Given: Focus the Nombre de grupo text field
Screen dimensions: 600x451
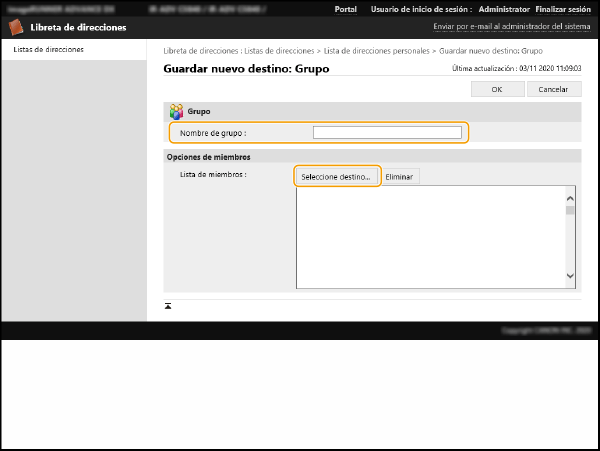Looking at the screenshot, I should click(387, 132).
